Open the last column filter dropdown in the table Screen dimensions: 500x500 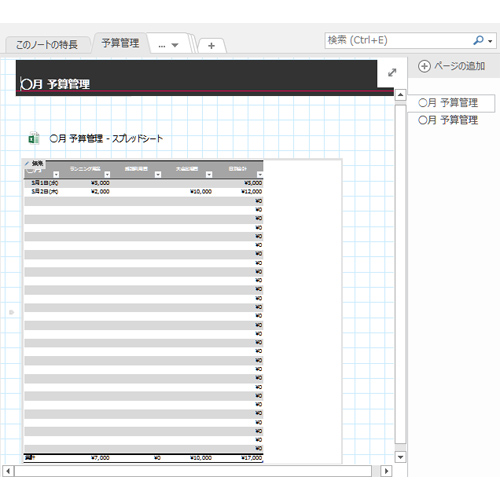pos(260,174)
